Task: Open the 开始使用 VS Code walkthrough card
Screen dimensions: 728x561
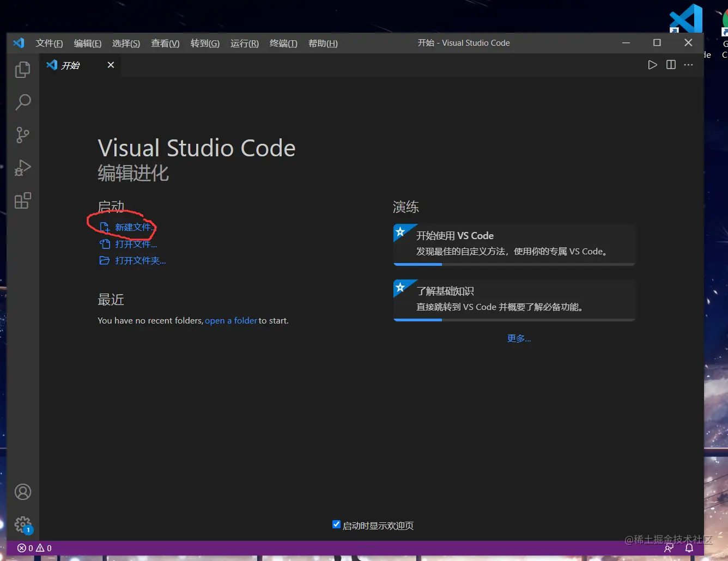Action: click(514, 244)
